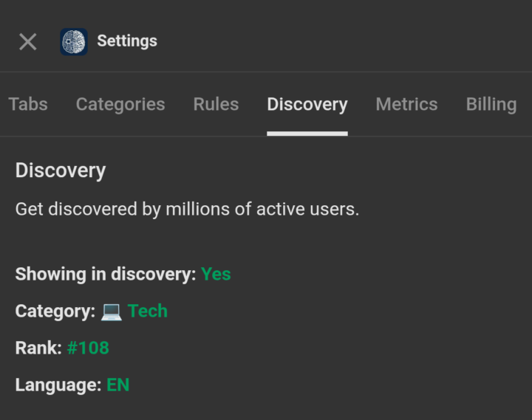The width and height of the screenshot is (532, 420).
Task: Click the 'Rank:' label
Action: click(38, 348)
